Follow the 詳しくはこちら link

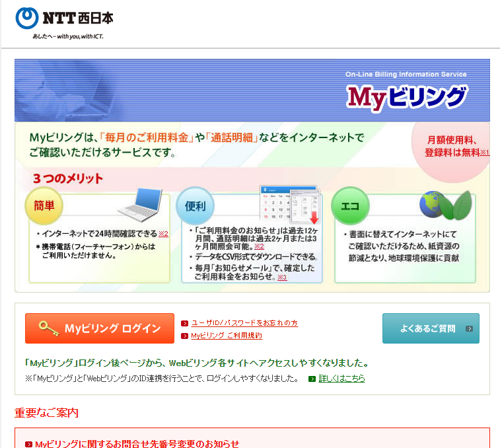tap(341, 379)
